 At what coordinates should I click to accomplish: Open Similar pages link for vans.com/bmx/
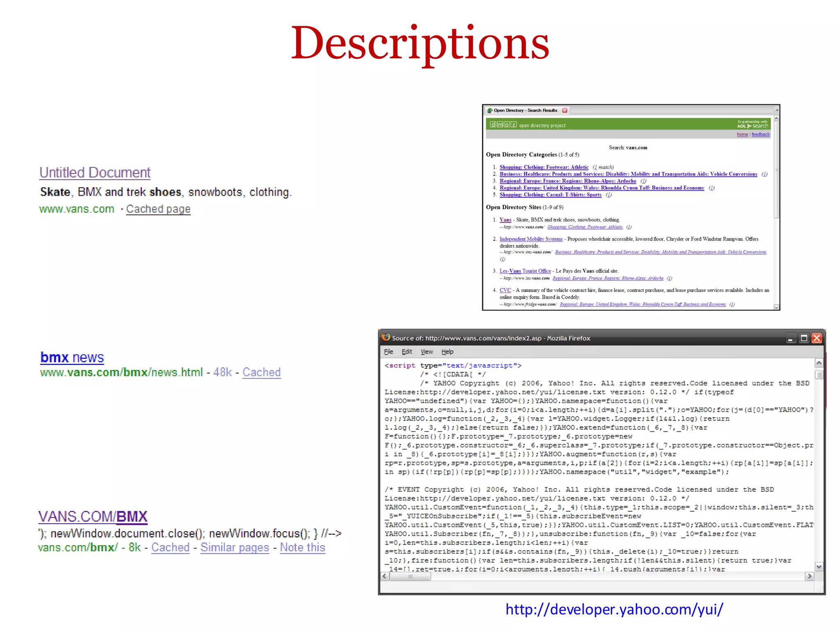(235, 547)
